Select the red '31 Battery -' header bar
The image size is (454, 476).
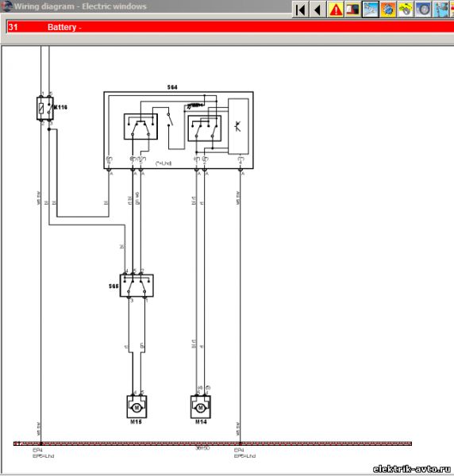[230, 27]
